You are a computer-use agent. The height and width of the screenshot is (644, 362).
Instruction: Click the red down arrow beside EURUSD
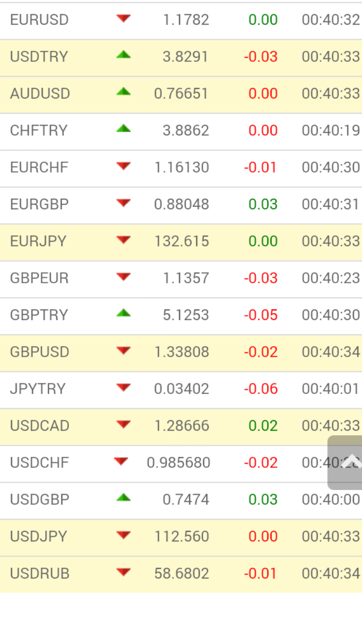tap(123, 19)
